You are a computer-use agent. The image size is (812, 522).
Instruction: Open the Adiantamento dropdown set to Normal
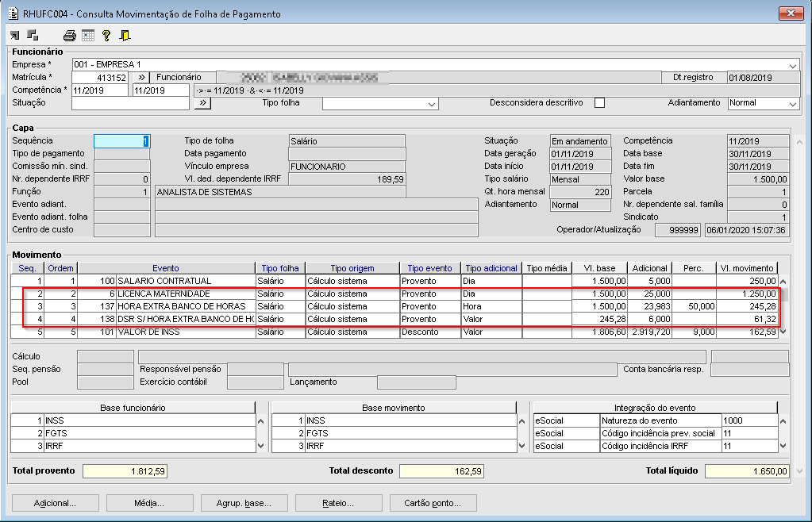pos(792,104)
